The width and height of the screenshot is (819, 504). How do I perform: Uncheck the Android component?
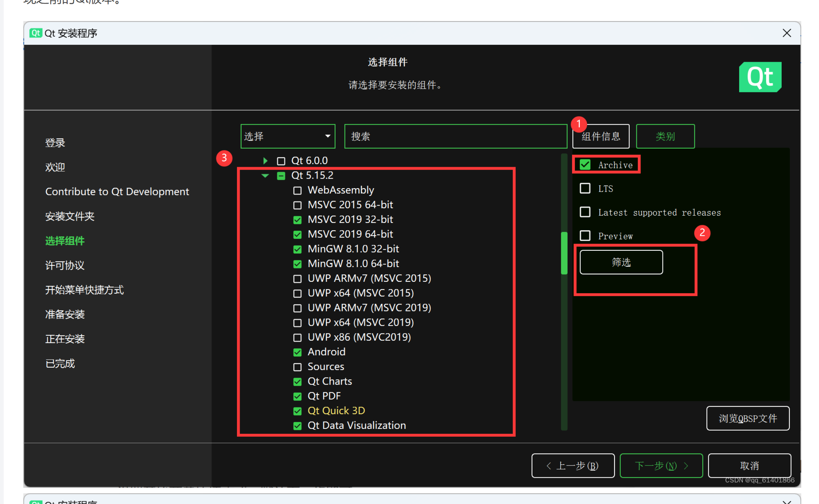[297, 352]
